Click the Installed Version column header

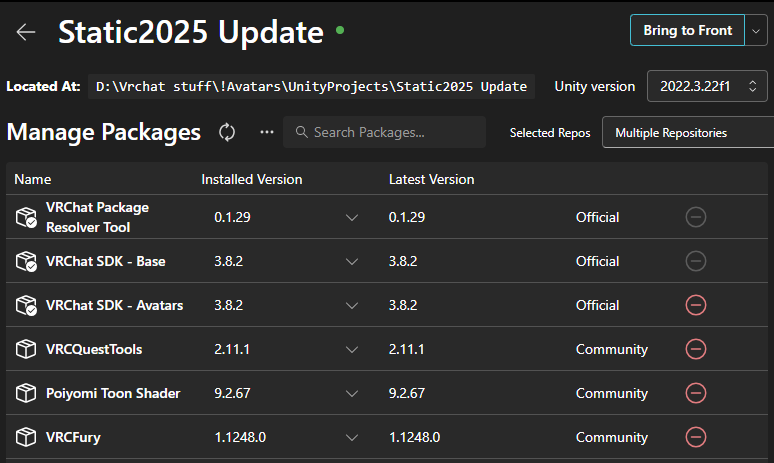pyautogui.click(x=251, y=180)
